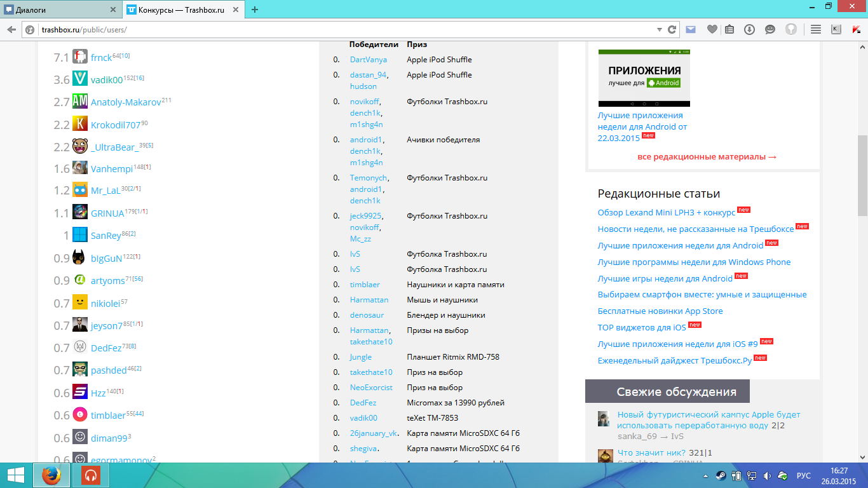Open winner 26january_vk's profile
The image size is (868, 488).
[374, 433]
